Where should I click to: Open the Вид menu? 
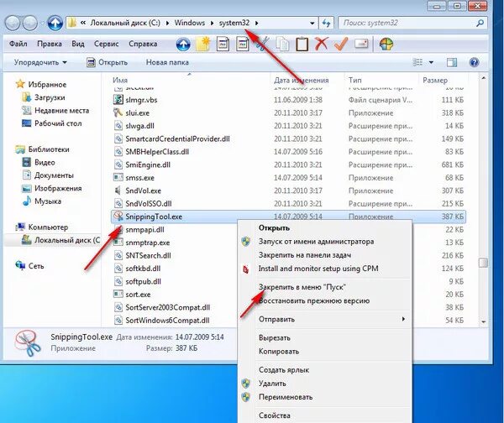(x=78, y=44)
